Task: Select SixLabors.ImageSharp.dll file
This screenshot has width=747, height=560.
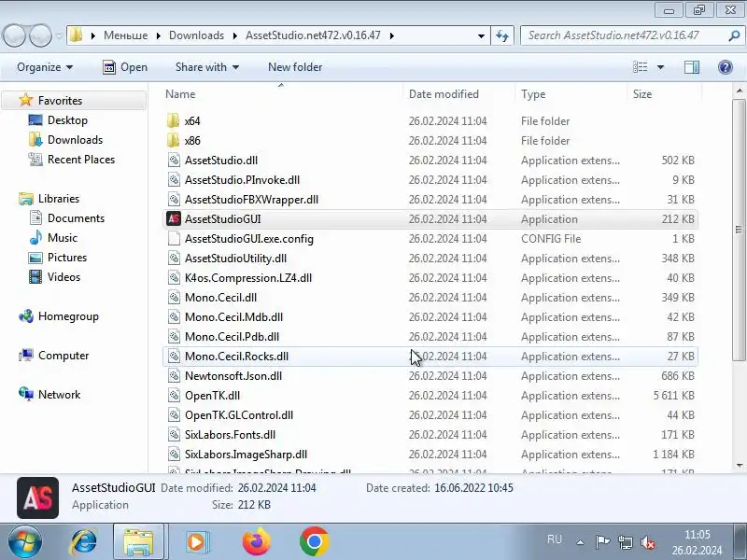Action: [x=430, y=454]
